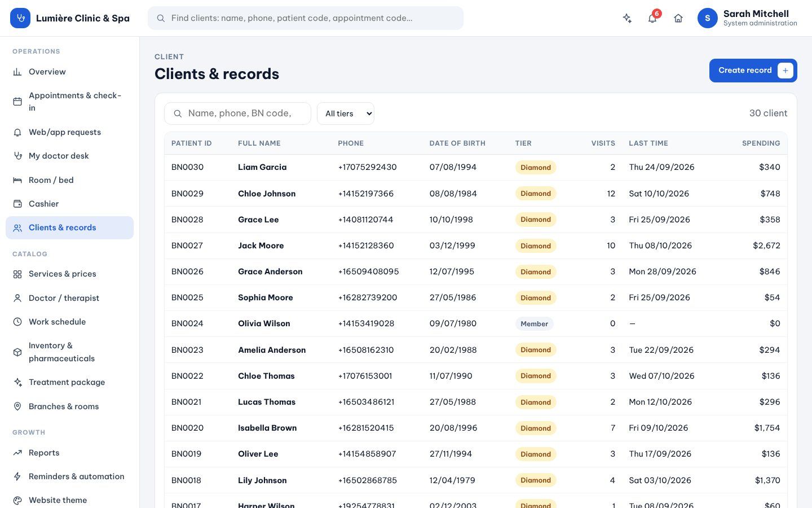Click the wallet icon beside Cashier
This screenshot has height=508, width=812.
coord(17,204)
